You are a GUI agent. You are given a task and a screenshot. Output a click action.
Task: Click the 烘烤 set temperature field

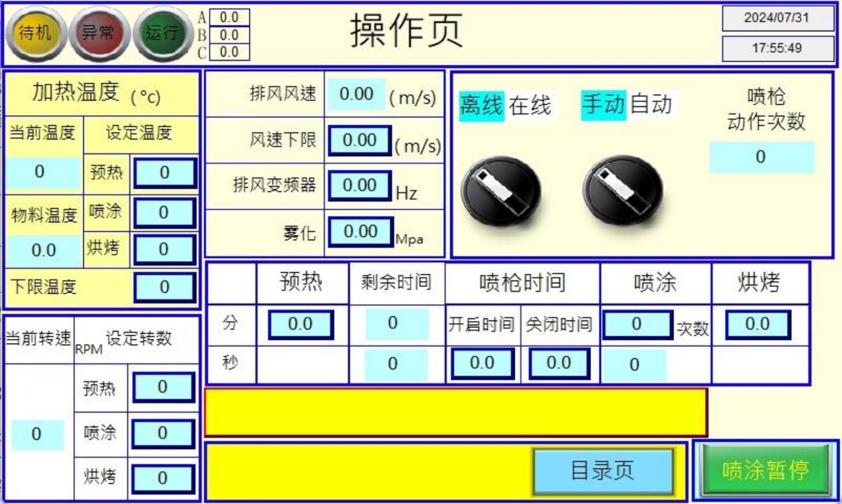pyautogui.click(x=164, y=249)
